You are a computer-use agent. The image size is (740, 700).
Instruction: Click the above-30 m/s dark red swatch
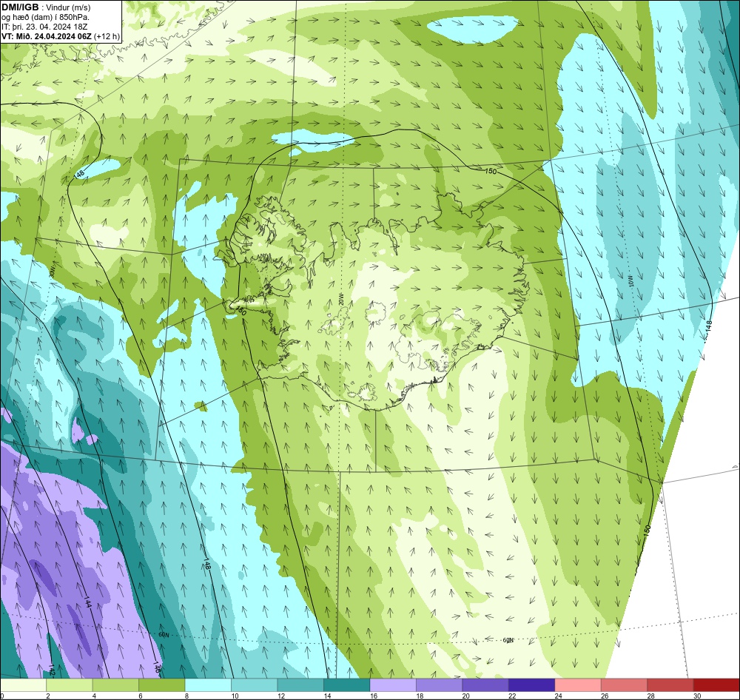tap(717, 685)
